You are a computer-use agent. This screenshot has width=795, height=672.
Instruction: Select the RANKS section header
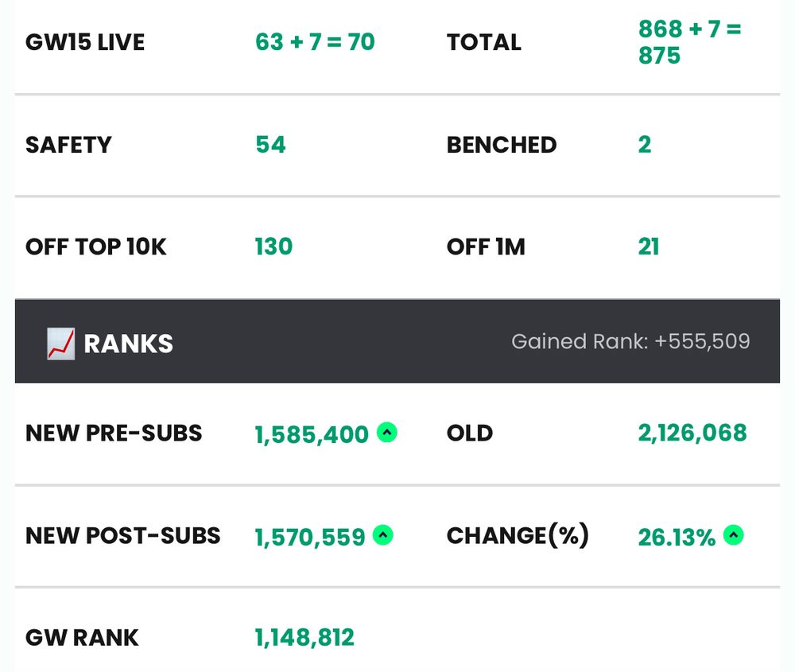tap(397, 341)
